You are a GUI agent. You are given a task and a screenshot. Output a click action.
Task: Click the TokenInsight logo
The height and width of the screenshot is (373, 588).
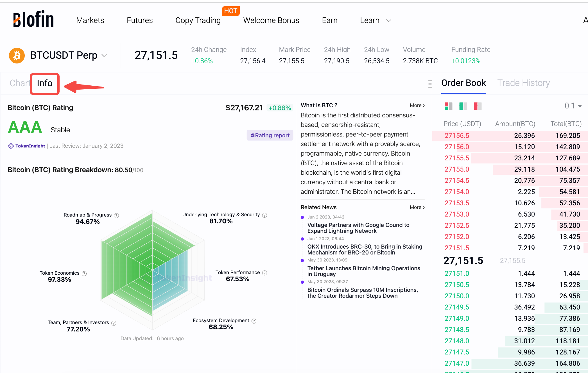click(26, 146)
